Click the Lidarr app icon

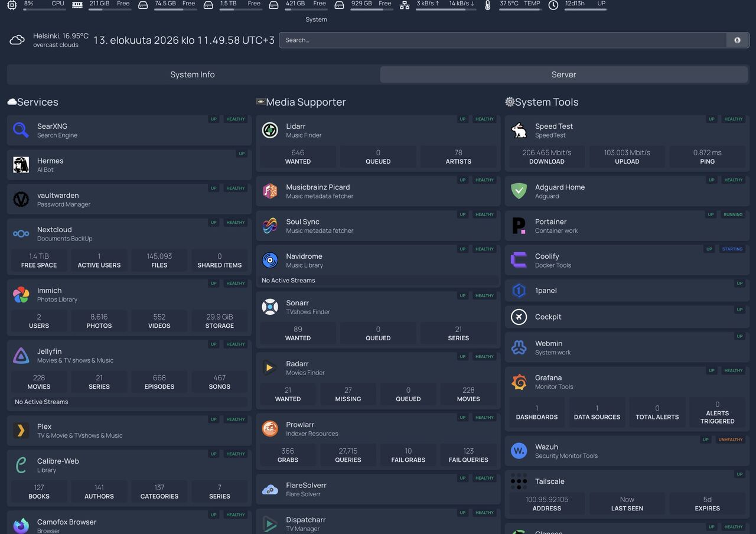click(270, 130)
